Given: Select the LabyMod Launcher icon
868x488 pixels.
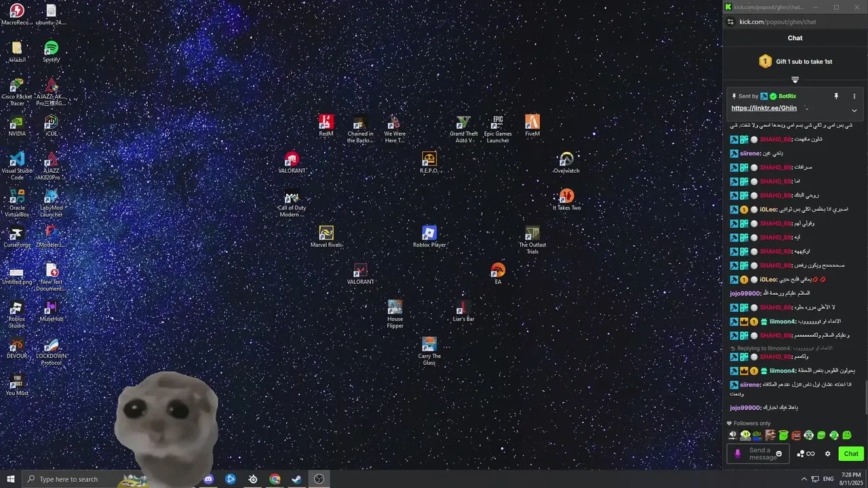Looking at the screenshot, I should pyautogui.click(x=52, y=203).
